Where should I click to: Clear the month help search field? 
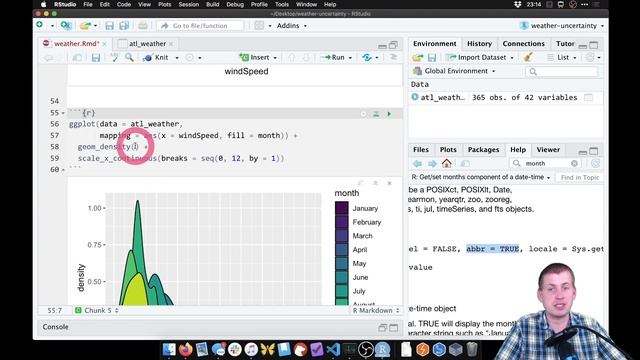[574, 163]
